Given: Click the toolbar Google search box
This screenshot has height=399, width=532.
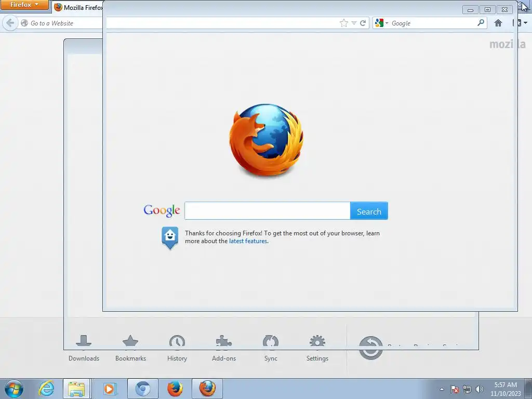Looking at the screenshot, I should 433,23.
